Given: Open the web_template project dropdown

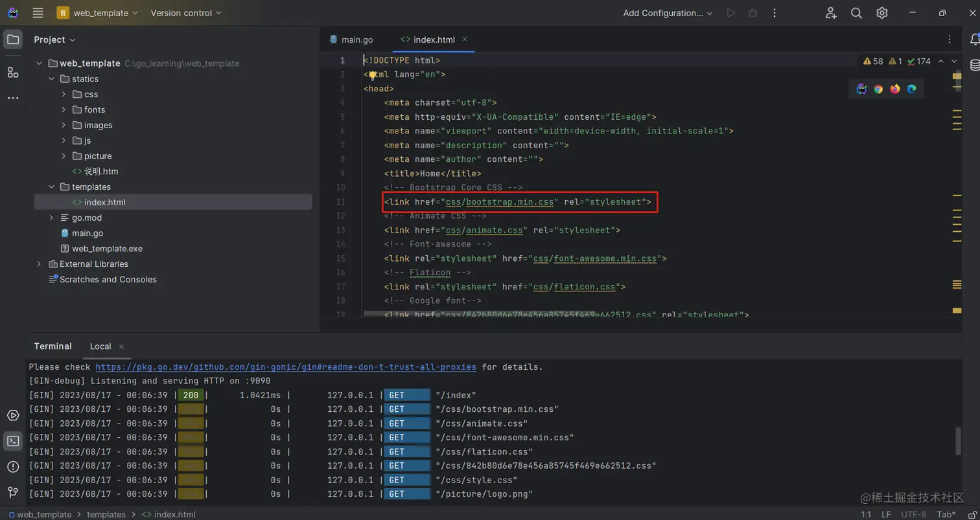Looking at the screenshot, I should pos(98,13).
